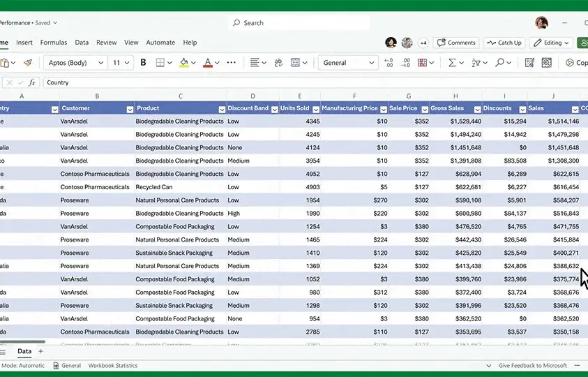Confirm the formula entry with the checkmark icon
588x377 pixels.
(21, 82)
